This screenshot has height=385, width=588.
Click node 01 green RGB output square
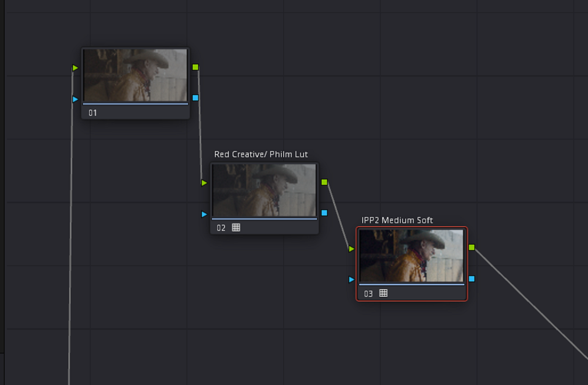[x=195, y=67]
